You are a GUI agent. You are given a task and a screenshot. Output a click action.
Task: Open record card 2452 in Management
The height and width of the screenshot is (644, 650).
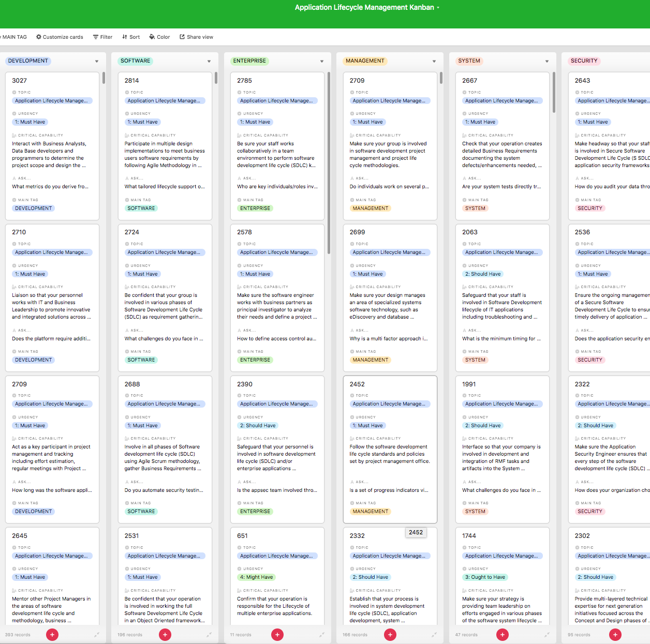click(390, 449)
